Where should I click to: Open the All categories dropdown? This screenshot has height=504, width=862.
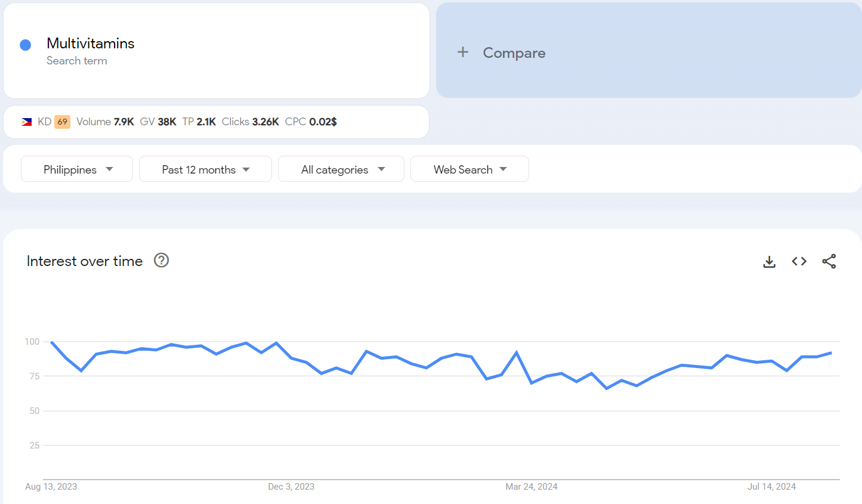(x=341, y=169)
